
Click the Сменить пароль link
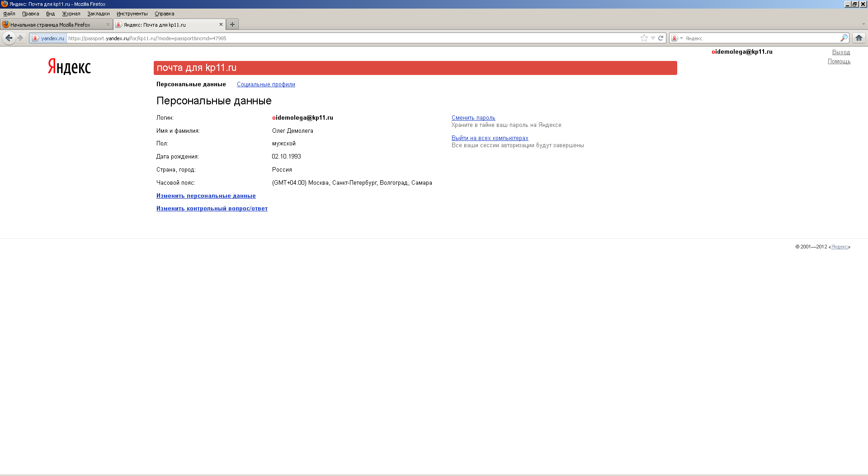(473, 118)
